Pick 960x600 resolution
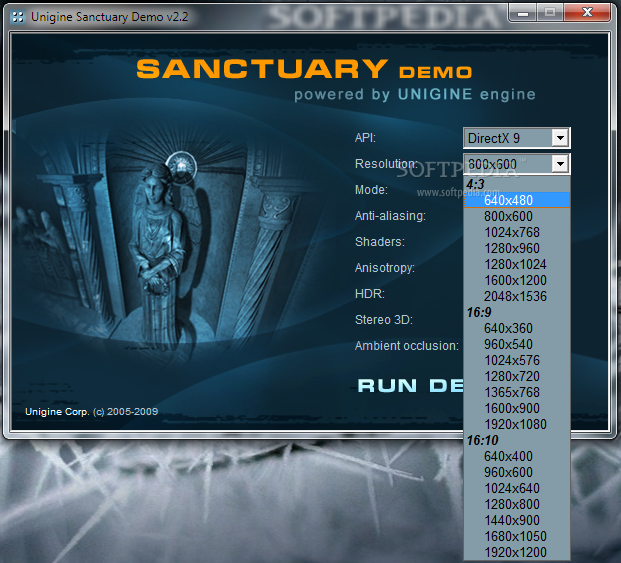The height and width of the screenshot is (563, 621). (x=517, y=472)
